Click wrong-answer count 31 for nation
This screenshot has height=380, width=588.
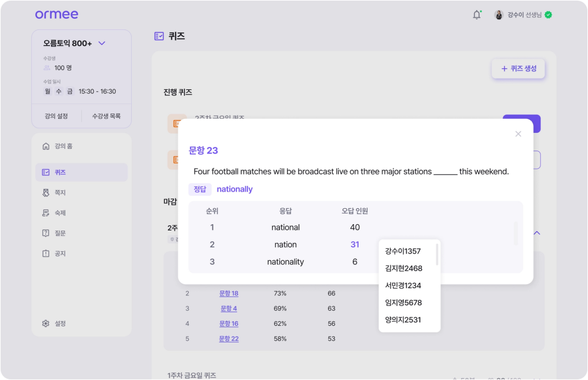(x=355, y=245)
